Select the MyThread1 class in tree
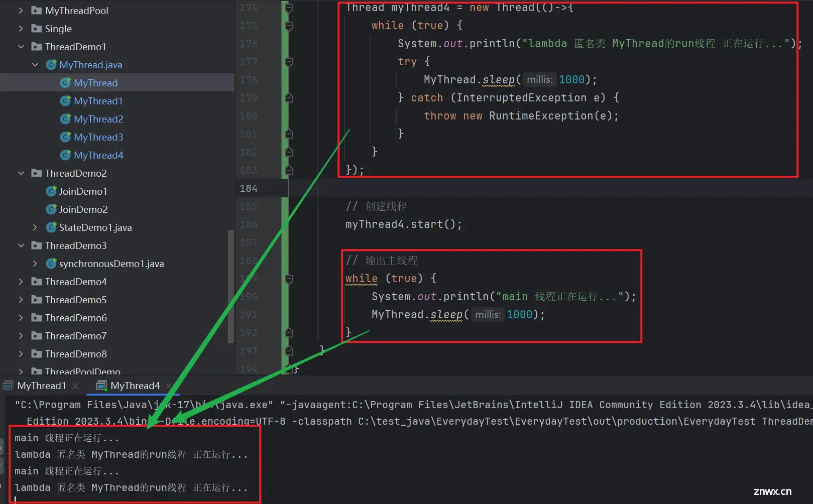The image size is (813, 504). point(98,101)
